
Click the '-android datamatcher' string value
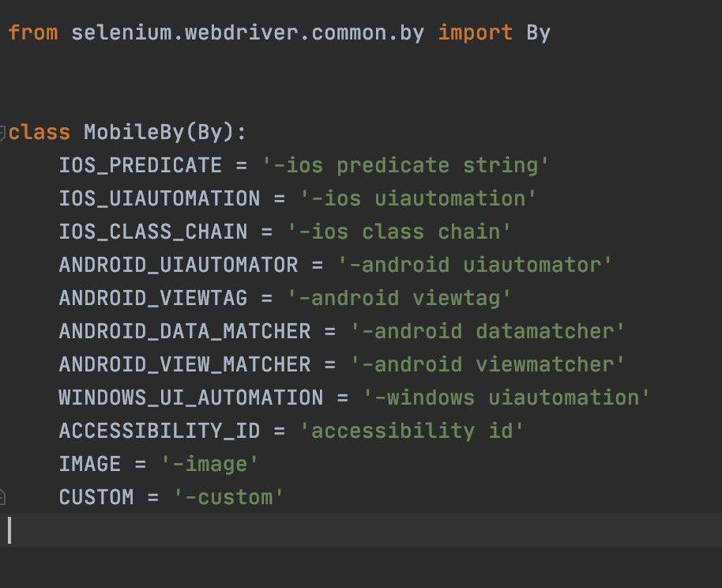pos(487,331)
